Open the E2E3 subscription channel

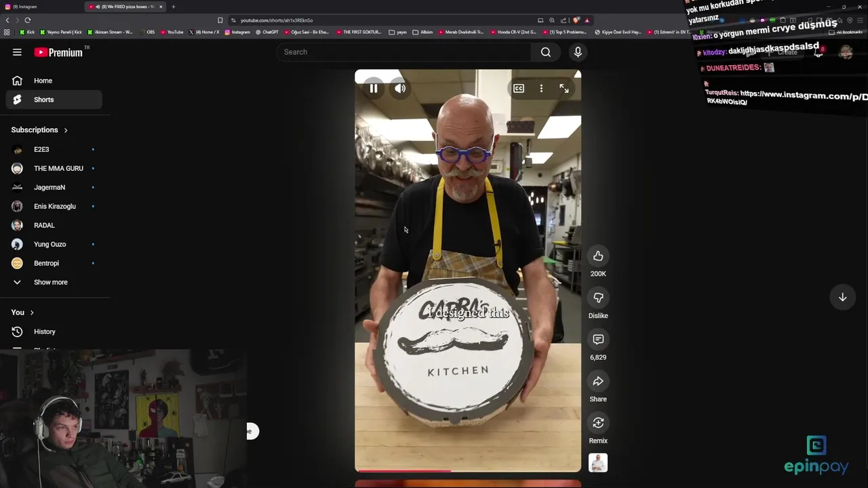tap(54, 149)
